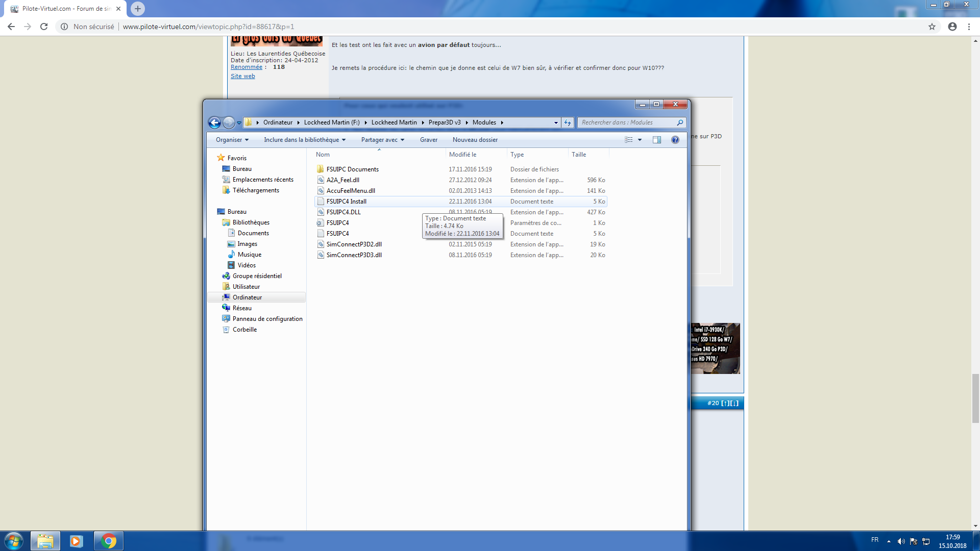Reload the Chrome page
This screenshot has width=980, height=551.
(x=44, y=27)
